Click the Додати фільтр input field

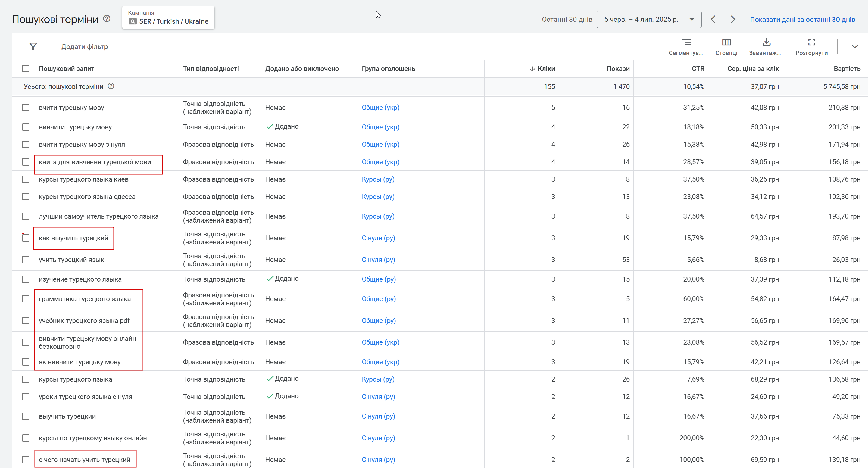point(85,46)
